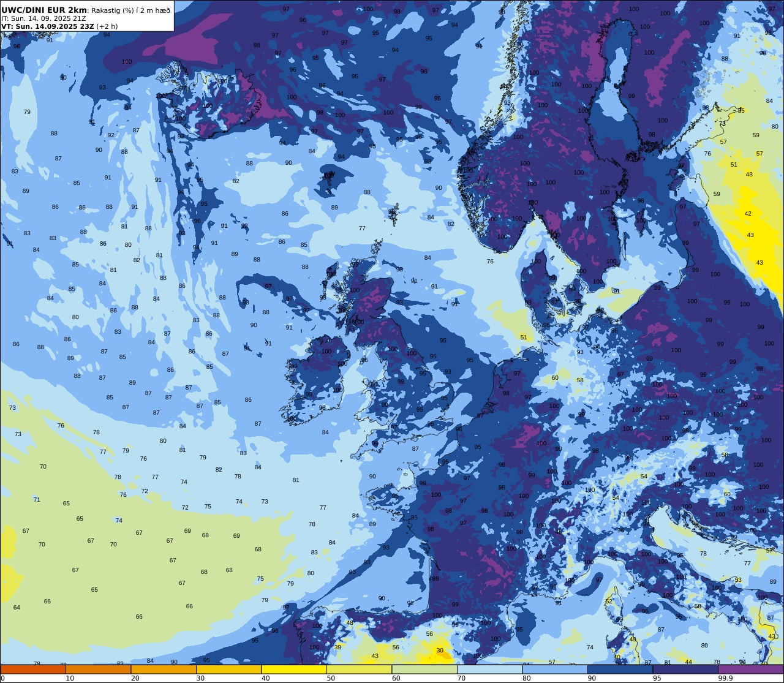784x683 pixels.
Task: Click the '30' tick label on the legend
Action: click(x=200, y=678)
